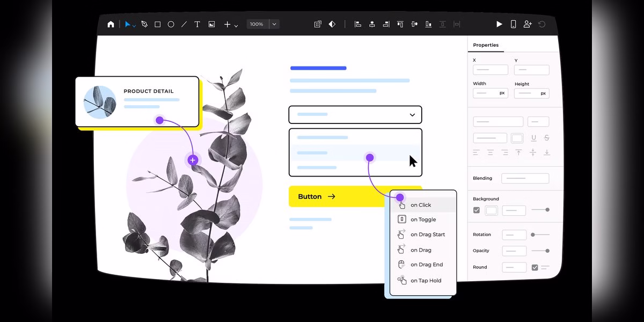Viewport: 644px width, 322px height.
Task: Select the PRODUCT DETAIL card
Action: click(x=137, y=101)
